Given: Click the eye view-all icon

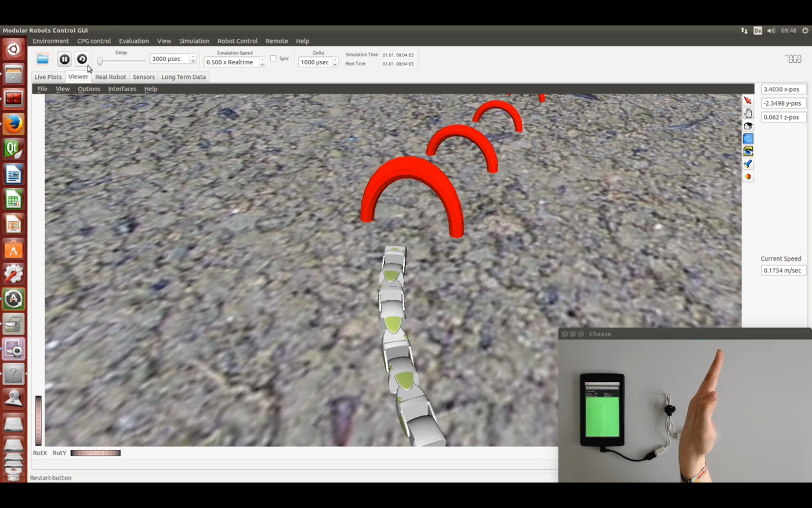Looking at the screenshot, I should click(x=748, y=151).
